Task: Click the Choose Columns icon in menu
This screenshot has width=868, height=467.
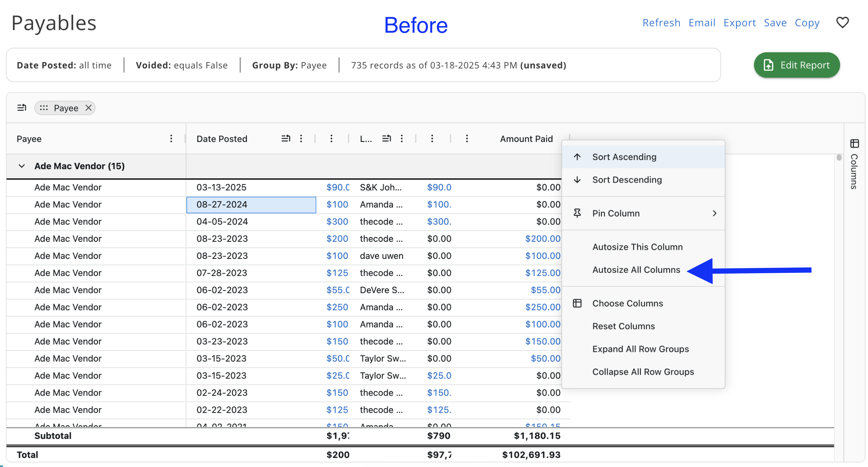Action: [577, 303]
